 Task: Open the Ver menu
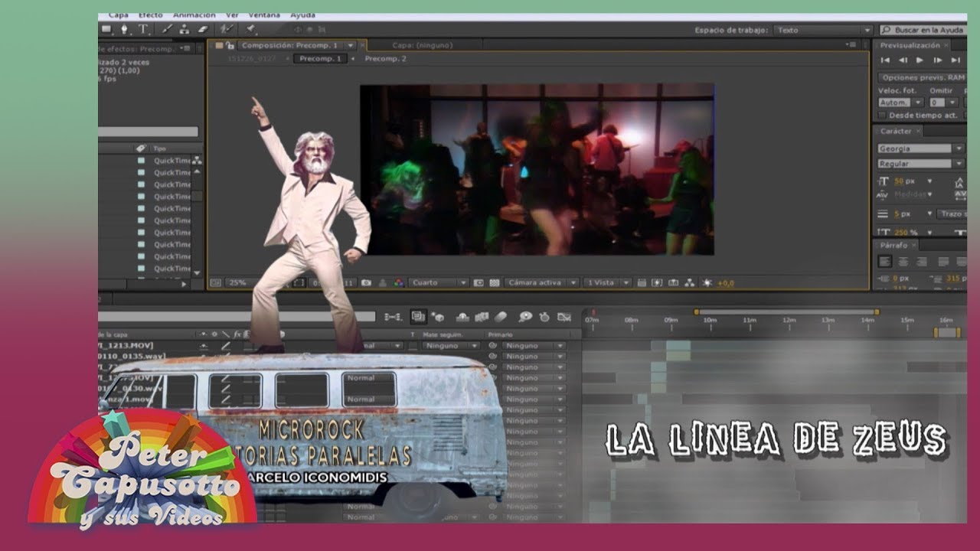232,15
